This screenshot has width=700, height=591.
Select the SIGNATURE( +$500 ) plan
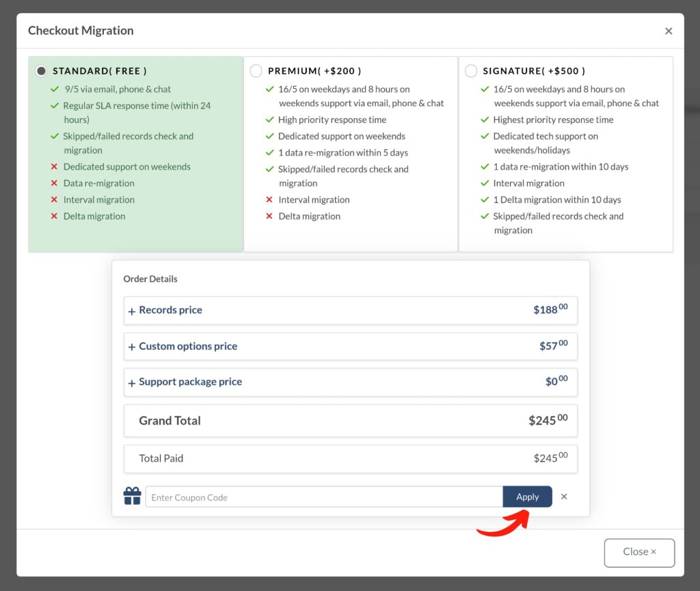click(470, 70)
